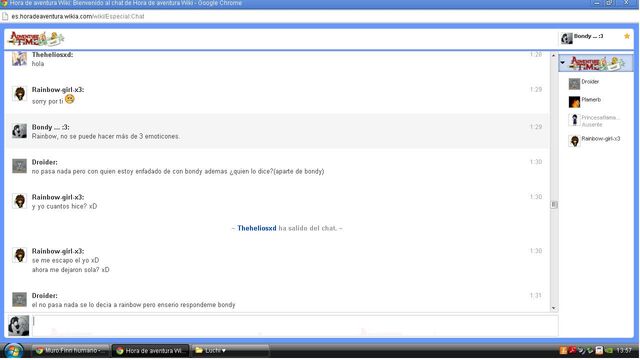Click the sad face emoticon in the chat

click(x=70, y=99)
